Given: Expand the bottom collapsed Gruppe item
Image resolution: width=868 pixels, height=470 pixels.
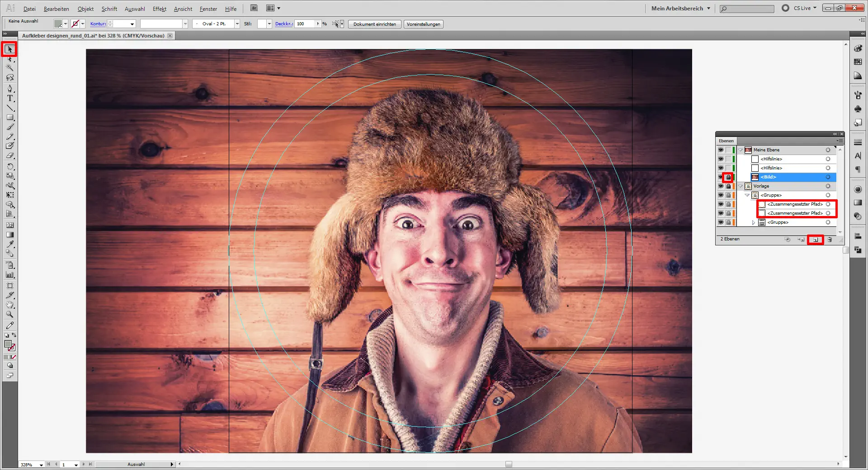Looking at the screenshot, I should point(754,222).
